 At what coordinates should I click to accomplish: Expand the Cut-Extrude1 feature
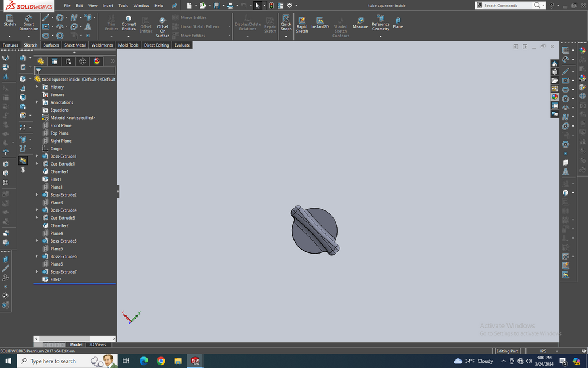37,164
